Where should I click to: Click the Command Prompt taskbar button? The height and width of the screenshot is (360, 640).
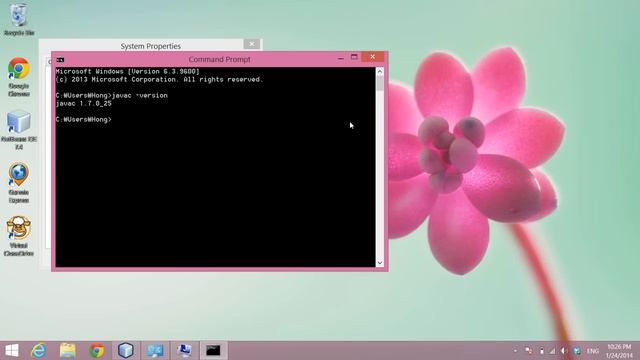(x=213, y=350)
